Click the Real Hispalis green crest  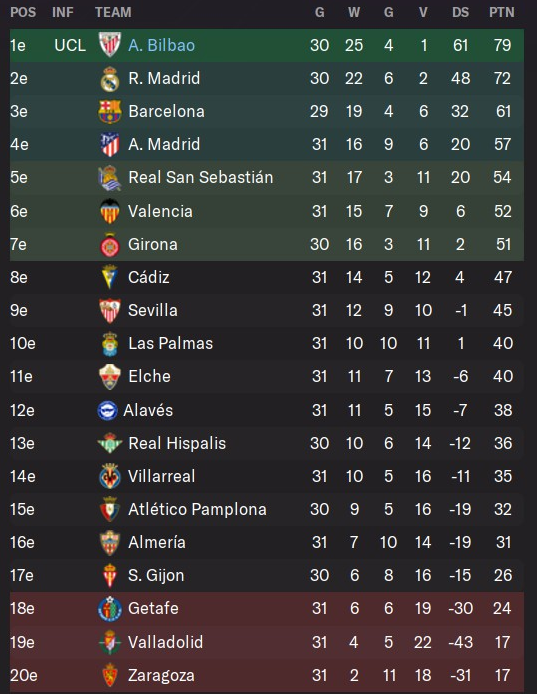tap(109, 443)
